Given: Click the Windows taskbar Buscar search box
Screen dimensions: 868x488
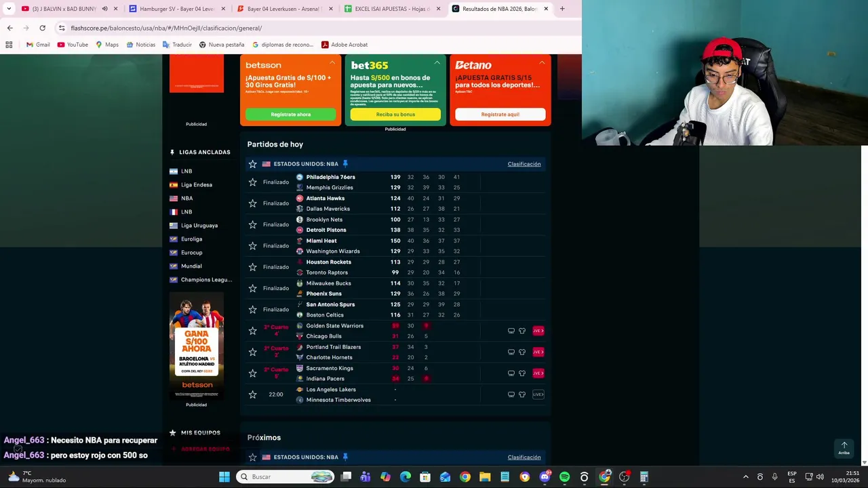Looking at the screenshot, I should 285,477.
